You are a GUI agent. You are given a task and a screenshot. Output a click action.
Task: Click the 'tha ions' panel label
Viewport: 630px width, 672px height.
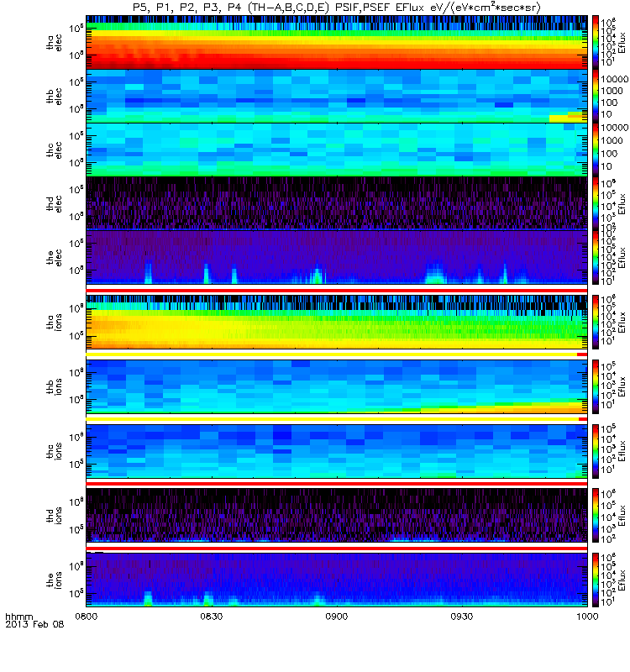point(54,323)
